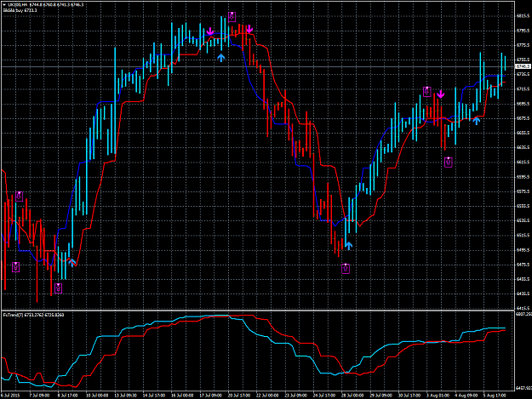Click the 6775.5 price axis label
532x399 pixels.
pyautogui.click(x=524, y=45)
